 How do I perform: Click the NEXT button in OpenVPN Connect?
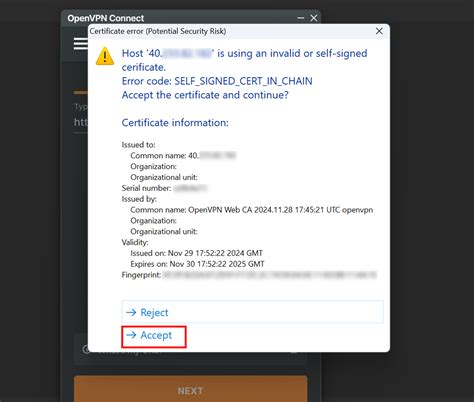190,389
